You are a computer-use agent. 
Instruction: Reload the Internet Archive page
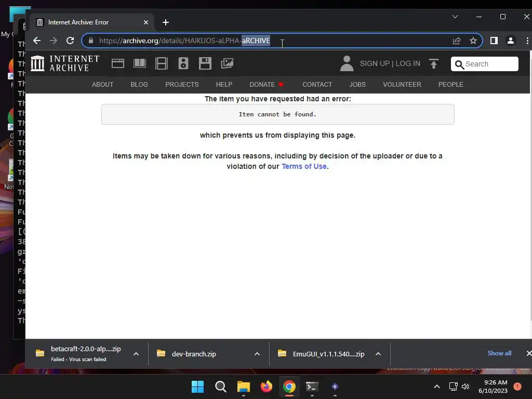coord(70,41)
